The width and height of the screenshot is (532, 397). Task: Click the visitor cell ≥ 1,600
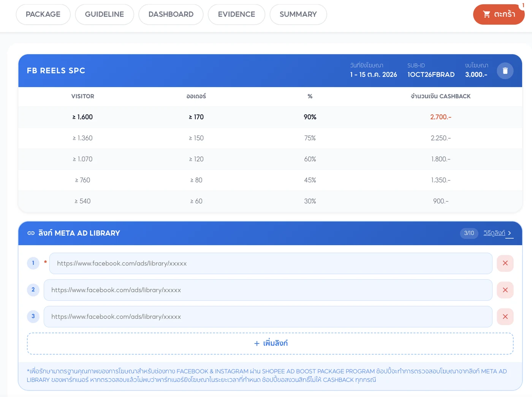(82, 117)
